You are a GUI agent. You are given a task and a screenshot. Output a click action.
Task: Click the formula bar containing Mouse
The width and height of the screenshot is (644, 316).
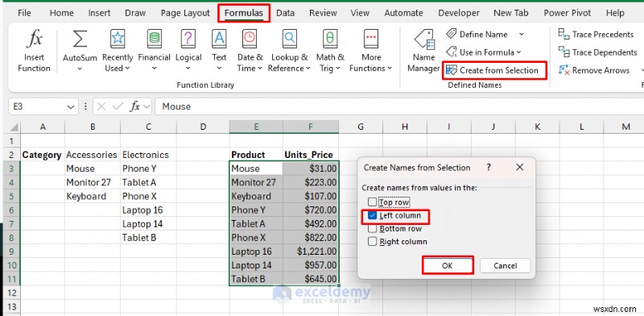coord(398,106)
